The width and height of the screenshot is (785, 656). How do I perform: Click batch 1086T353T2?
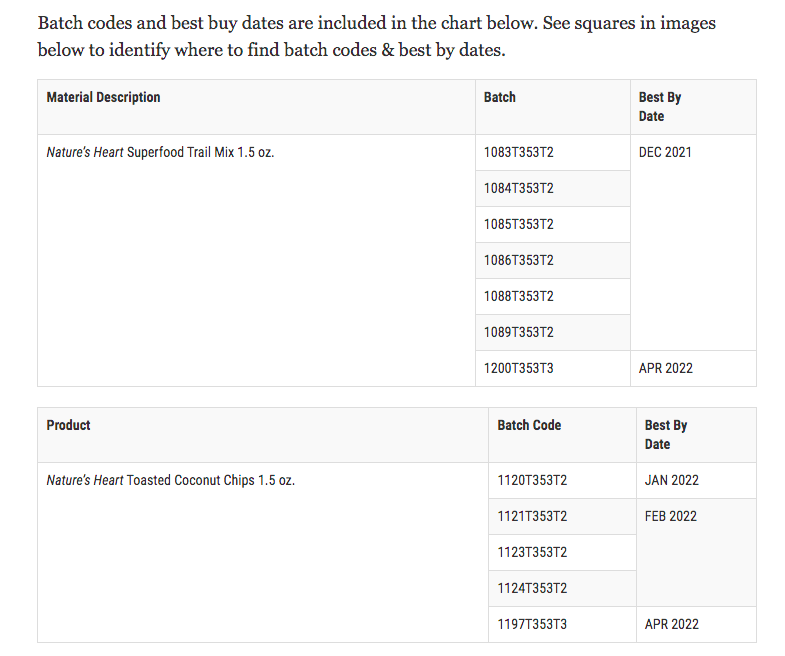click(x=519, y=260)
